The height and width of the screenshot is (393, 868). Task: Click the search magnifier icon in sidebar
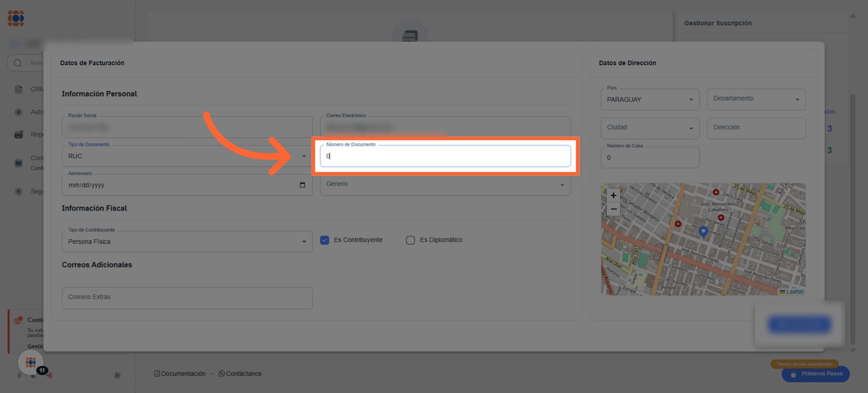tap(18, 63)
